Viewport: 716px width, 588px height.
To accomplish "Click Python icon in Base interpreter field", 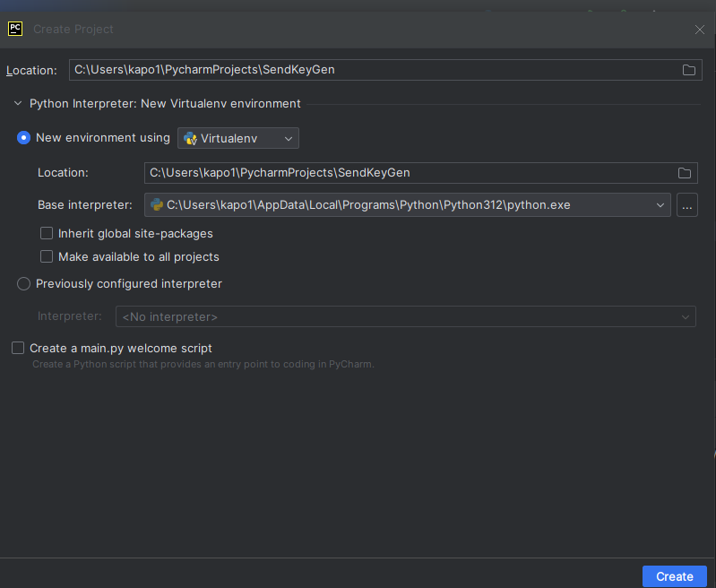I will coord(157,204).
